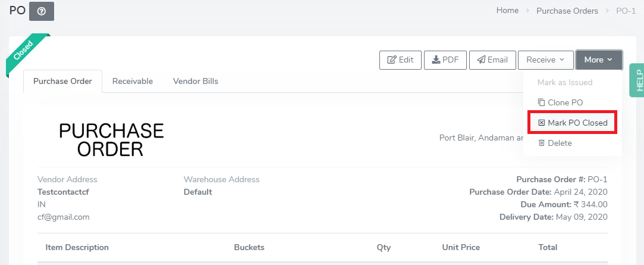Open the green HELP side tab
The width and height of the screenshot is (644, 265).
(637, 80)
